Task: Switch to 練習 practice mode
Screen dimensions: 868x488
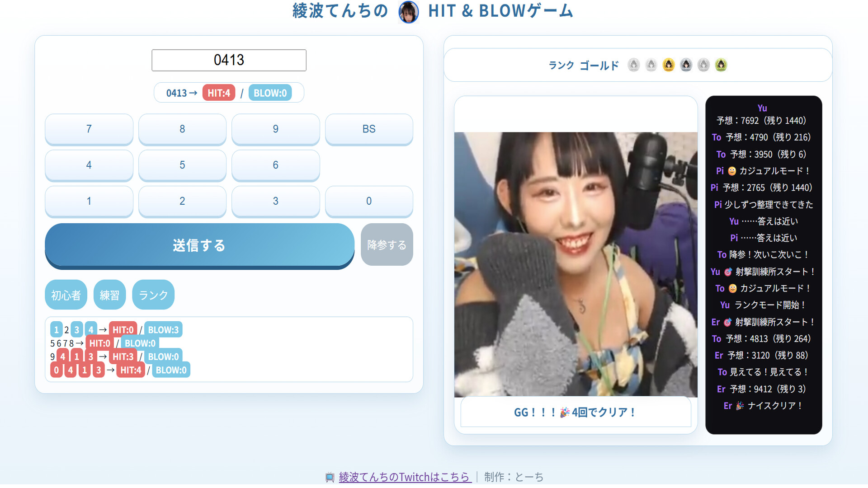Action: 109,295
